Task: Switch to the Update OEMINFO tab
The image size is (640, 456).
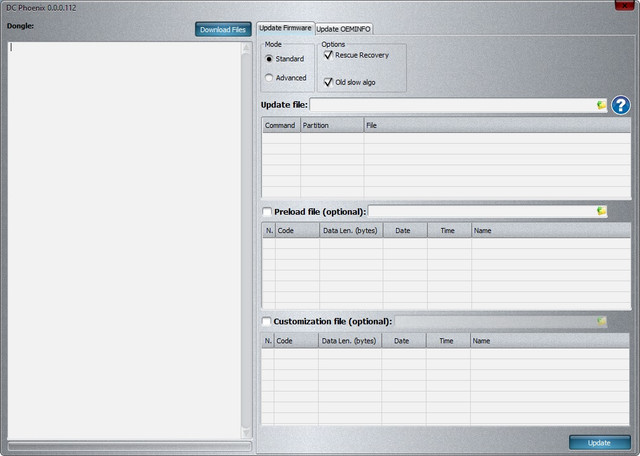Action: 345,28
